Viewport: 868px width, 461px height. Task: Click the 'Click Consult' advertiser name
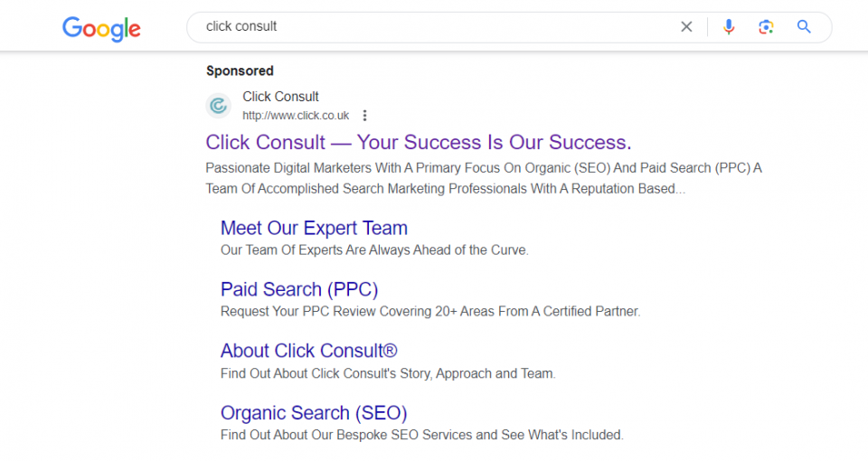(280, 97)
